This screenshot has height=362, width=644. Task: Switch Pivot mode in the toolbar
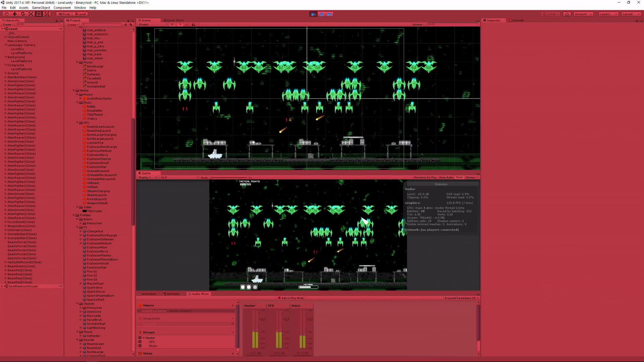64,14
